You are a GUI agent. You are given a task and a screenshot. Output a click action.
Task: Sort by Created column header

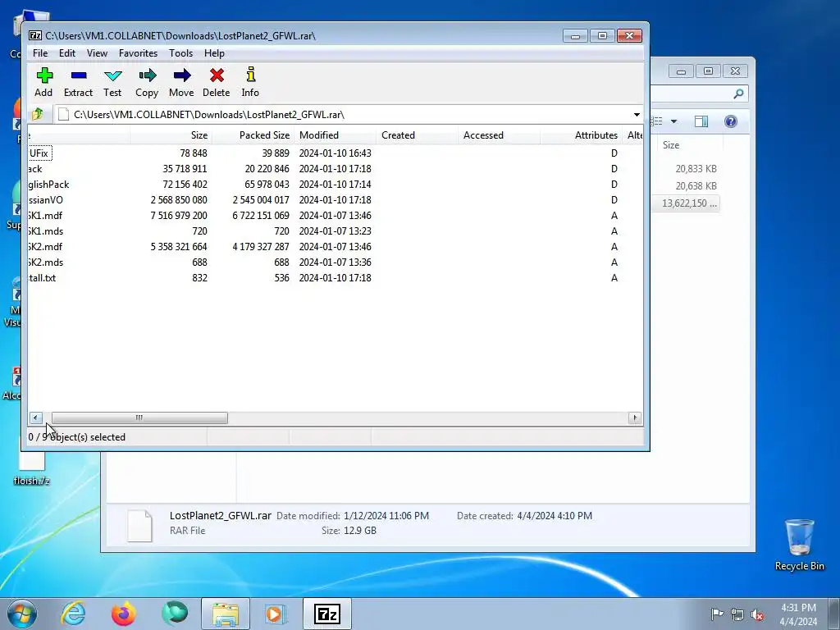[418, 135]
